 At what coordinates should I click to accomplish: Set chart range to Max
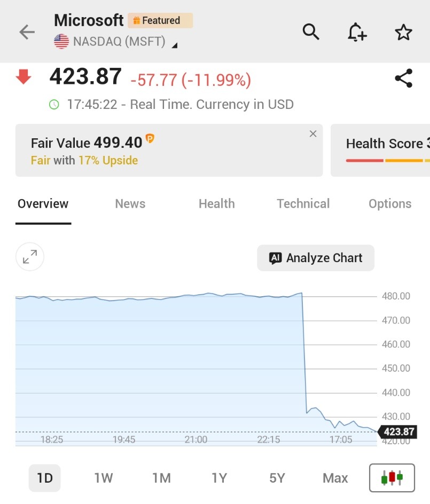335,478
